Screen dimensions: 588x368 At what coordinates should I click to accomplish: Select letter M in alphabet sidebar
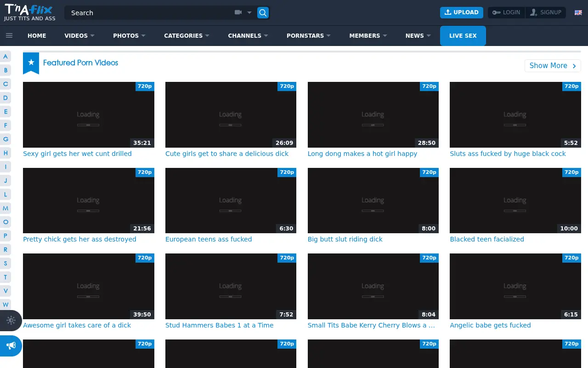[x=6, y=208]
